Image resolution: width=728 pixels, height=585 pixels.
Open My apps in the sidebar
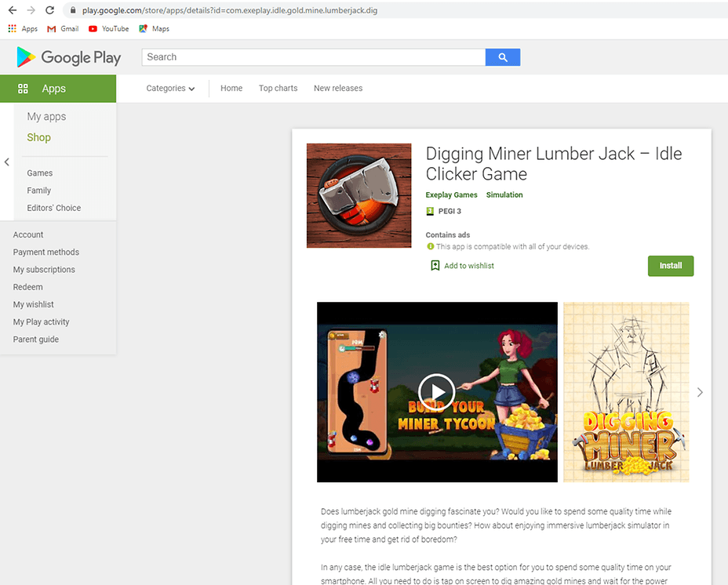(x=46, y=117)
